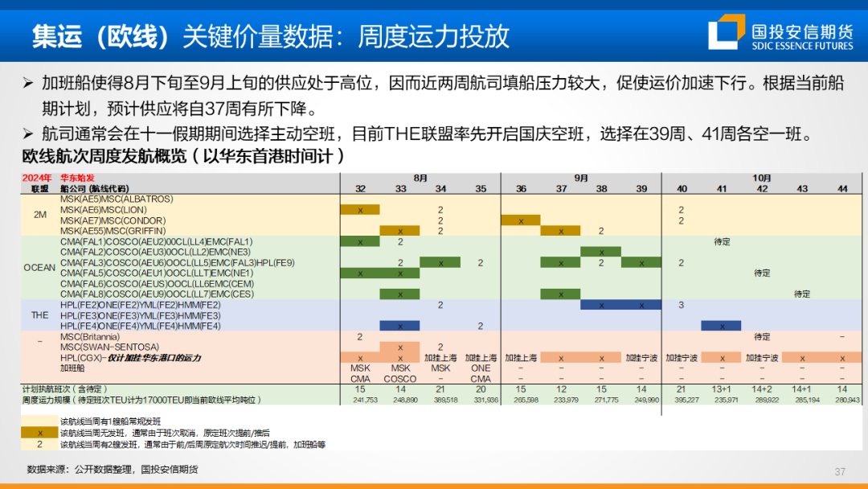Click week 44 column header

pyautogui.click(x=842, y=189)
